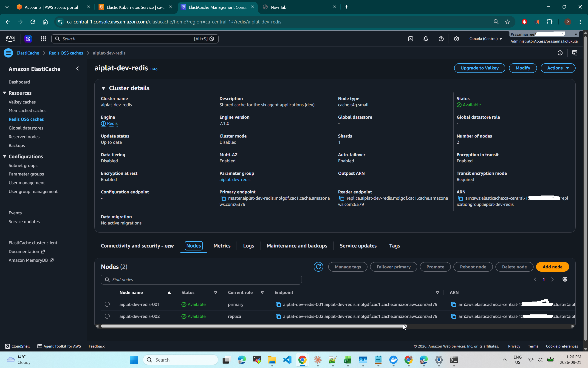Open the Maintenance and backups tab
This screenshot has width=588, height=368.
297,246
